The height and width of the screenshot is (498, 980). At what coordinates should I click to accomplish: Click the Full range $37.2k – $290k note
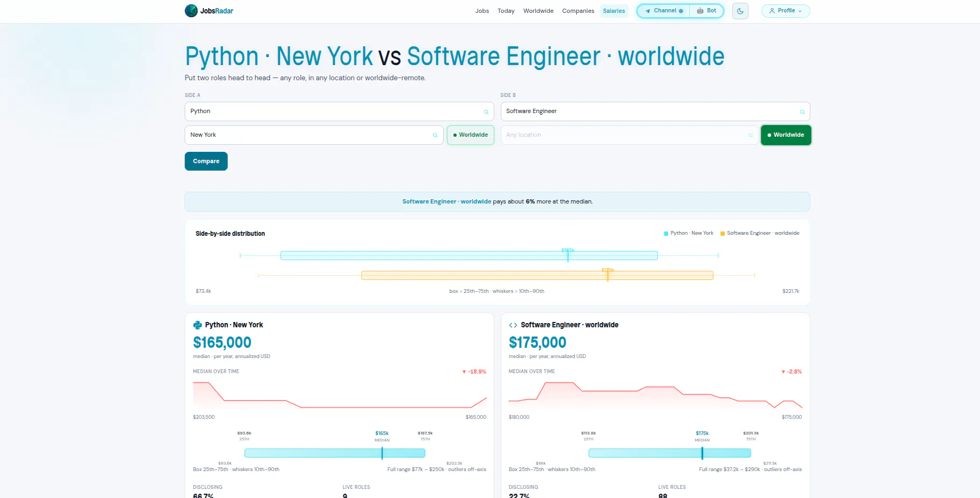click(x=750, y=469)
